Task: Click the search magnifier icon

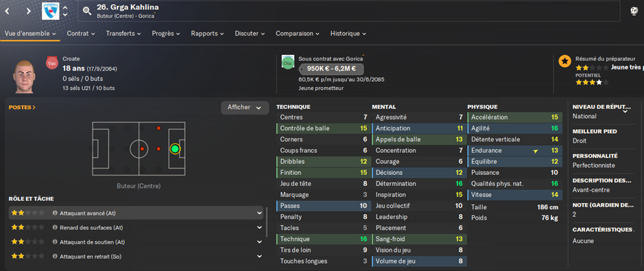Action: 86,11
